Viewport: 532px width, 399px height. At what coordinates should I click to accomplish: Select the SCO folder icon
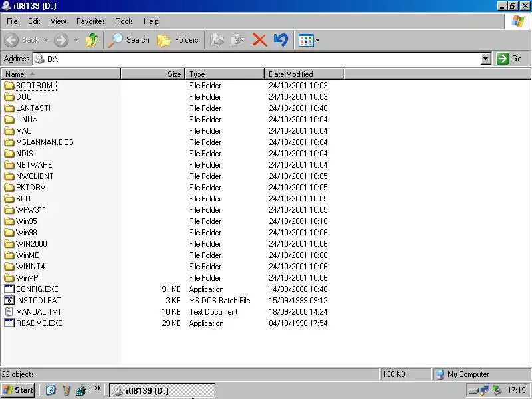[9, 199]
